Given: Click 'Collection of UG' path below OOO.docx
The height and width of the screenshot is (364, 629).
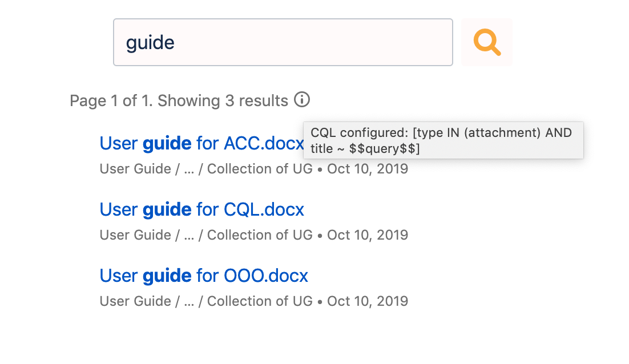Looking at the screenshot, I should [260, 301].
